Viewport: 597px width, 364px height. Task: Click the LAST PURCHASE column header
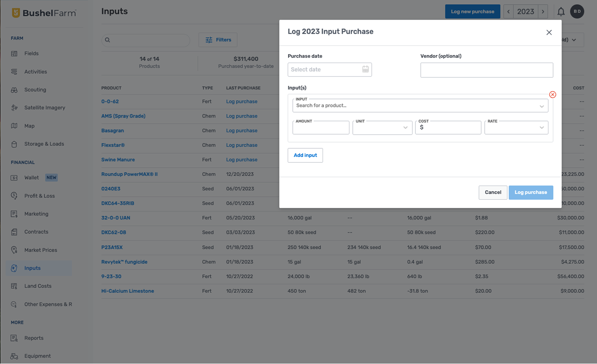(243, 88)
